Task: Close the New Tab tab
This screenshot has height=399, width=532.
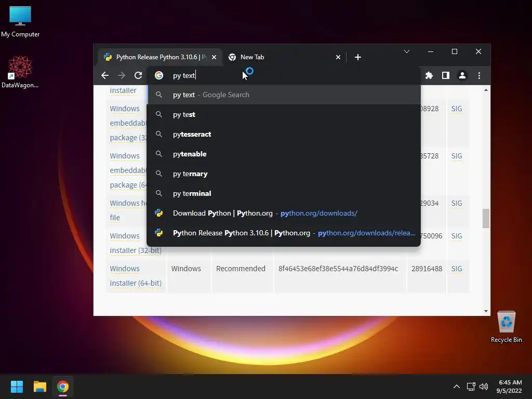Action: click(338, 57)
